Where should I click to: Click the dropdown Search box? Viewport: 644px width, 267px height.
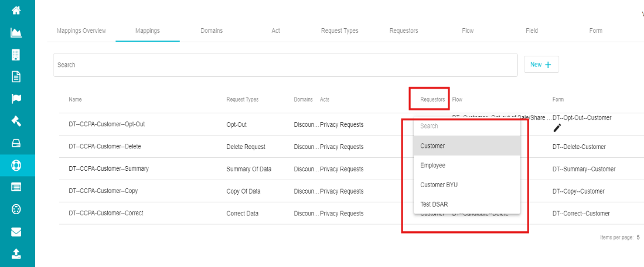[x=467, y=126]
